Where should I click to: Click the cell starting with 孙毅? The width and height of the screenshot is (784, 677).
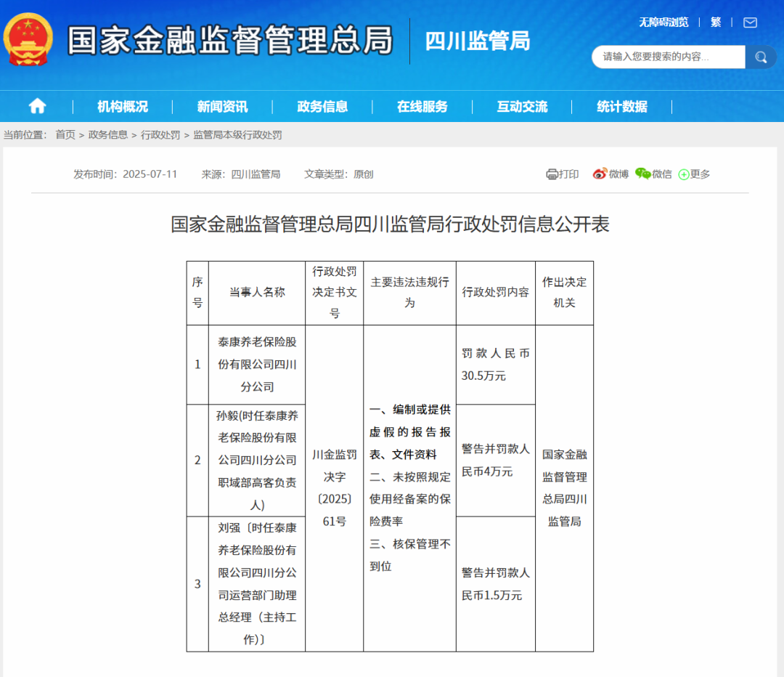(257, 461)
